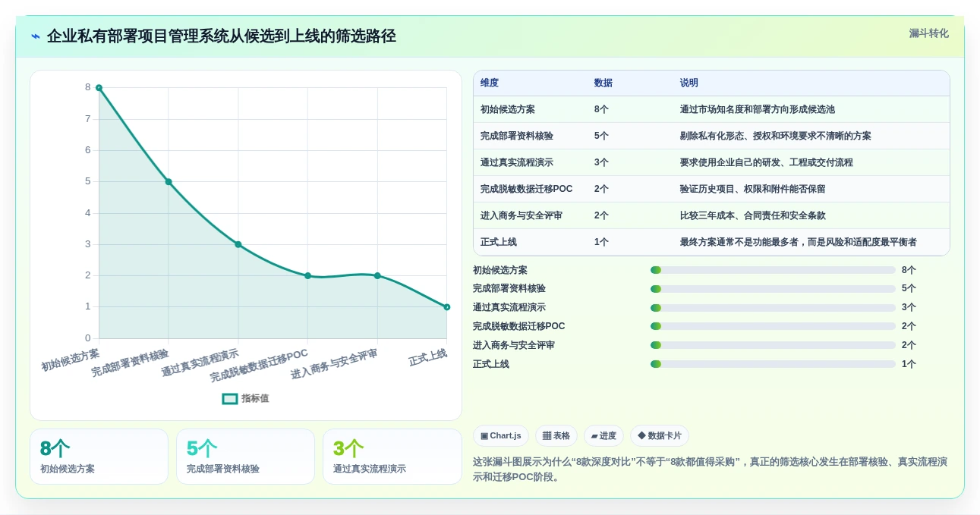Click the dashboard title heading
The image size is (980, 515).
(222, 36)
